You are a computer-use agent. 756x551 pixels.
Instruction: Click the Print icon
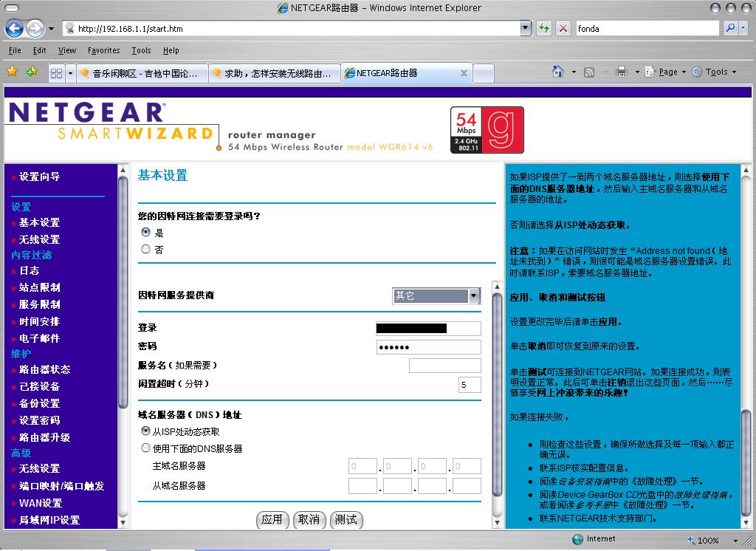point(622,72)
